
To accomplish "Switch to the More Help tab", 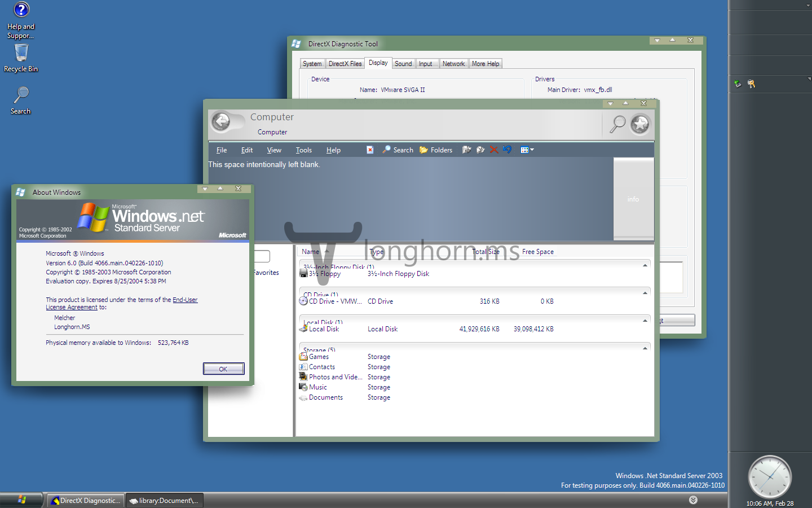I will click(x=486, y=64).
